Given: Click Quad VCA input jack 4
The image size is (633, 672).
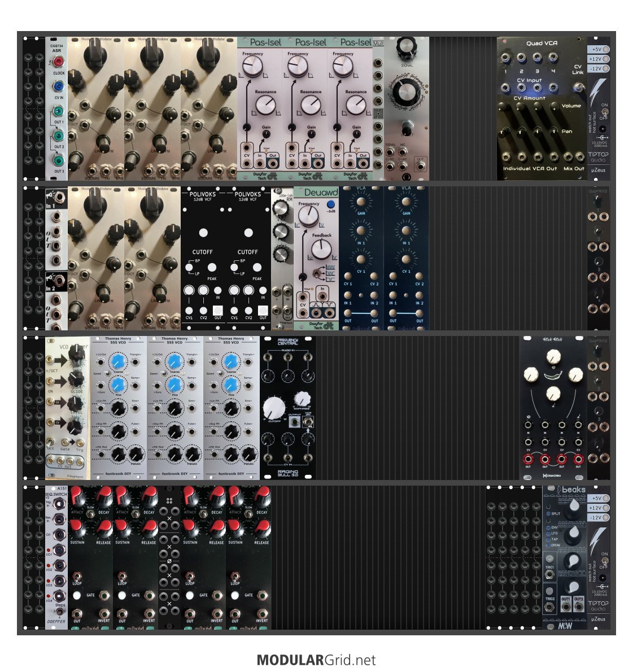Looking at the screenshot, I should (x=553, y=58).
